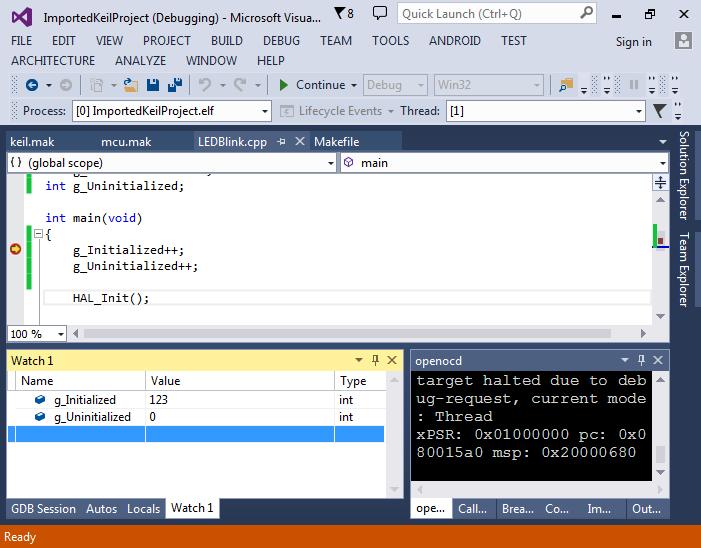Click the Navigate Forward arrow icon
Image resolution: width=701 pixels, height=548 pixels.
pos(66,85)
